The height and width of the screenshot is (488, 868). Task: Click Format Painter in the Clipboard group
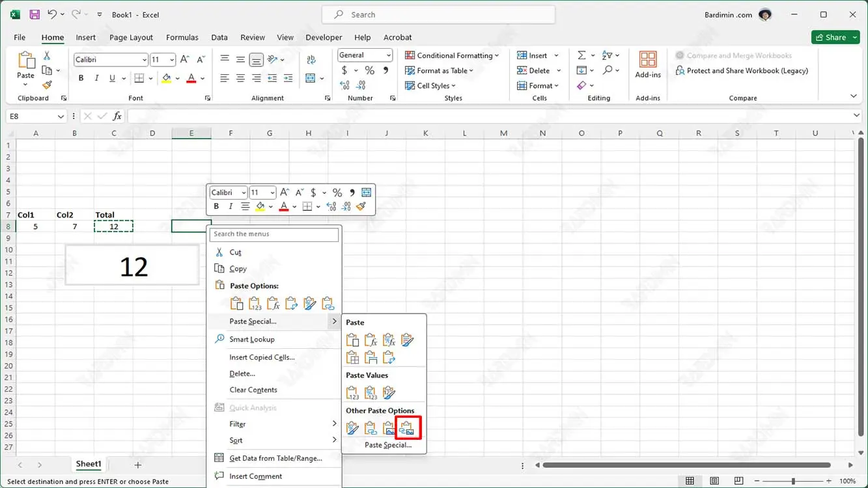click(47, 85)
